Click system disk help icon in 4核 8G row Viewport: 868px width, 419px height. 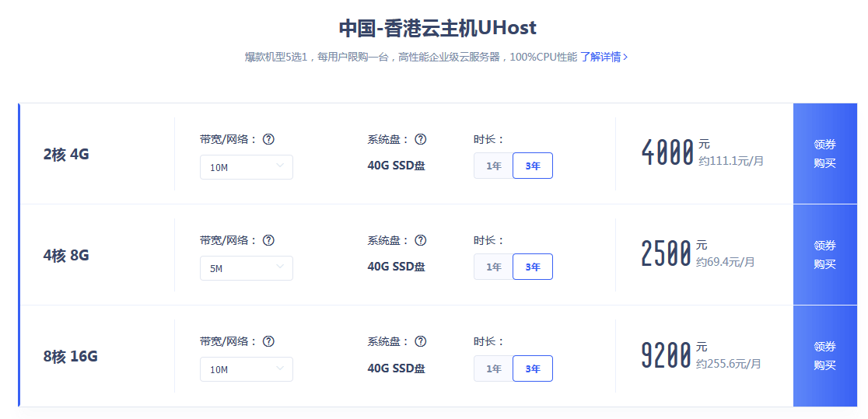pos(420,240)
